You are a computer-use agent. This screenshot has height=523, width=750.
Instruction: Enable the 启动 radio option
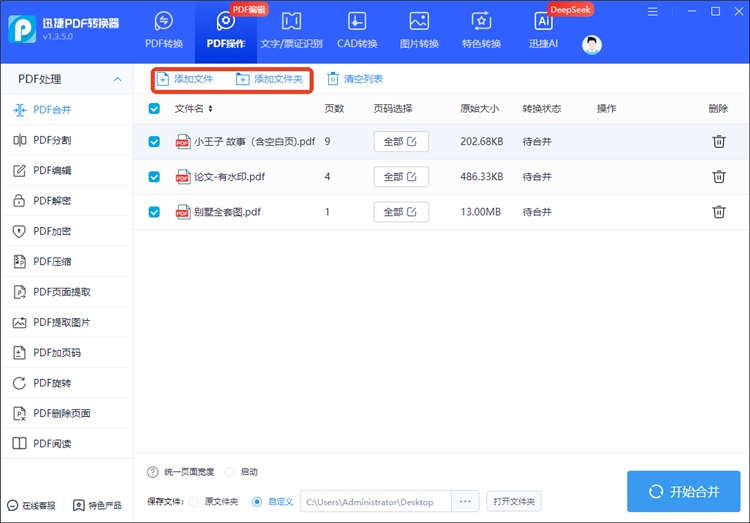[230, 472]
